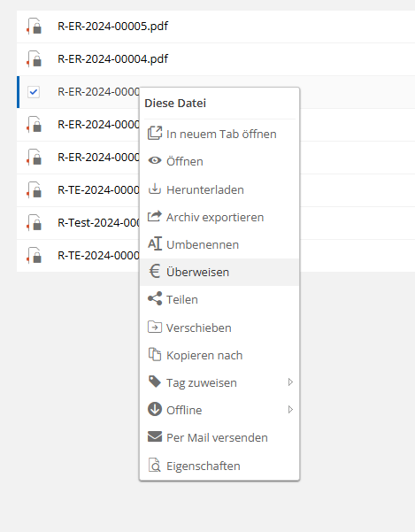The image size is (415, 532).
Task: Expand the Offline submenu arrow
Action: (290, 410)
